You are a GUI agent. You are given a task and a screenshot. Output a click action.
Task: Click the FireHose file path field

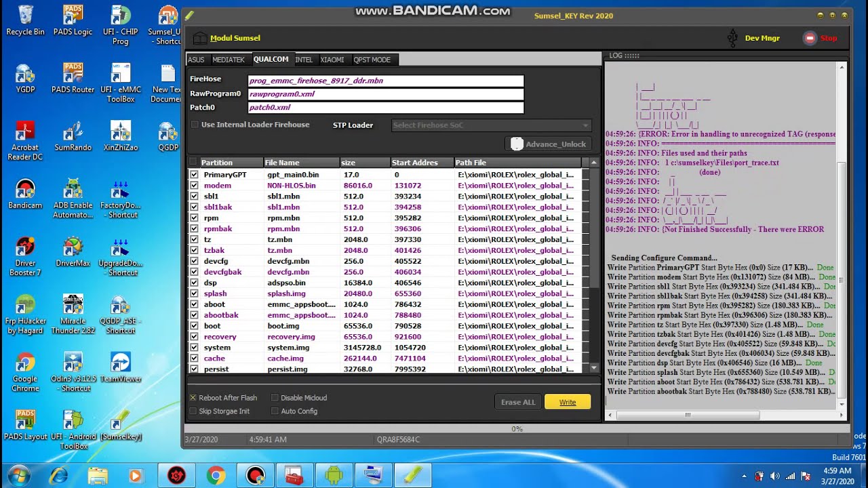386,81
